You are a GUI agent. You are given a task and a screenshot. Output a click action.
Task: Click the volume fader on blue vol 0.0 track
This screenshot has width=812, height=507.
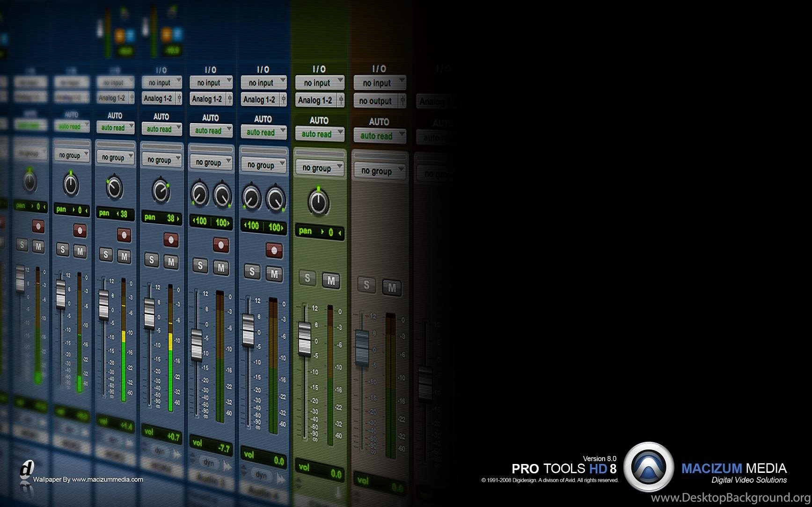point(248,331)
